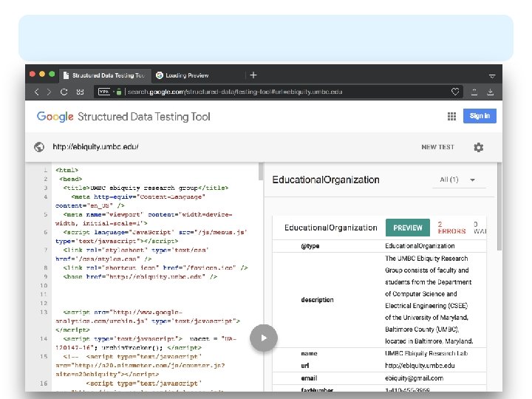Viewport: 532px width, 399px height.
Task: Go back with the browser back arrow
Action: tap(37, 92)
